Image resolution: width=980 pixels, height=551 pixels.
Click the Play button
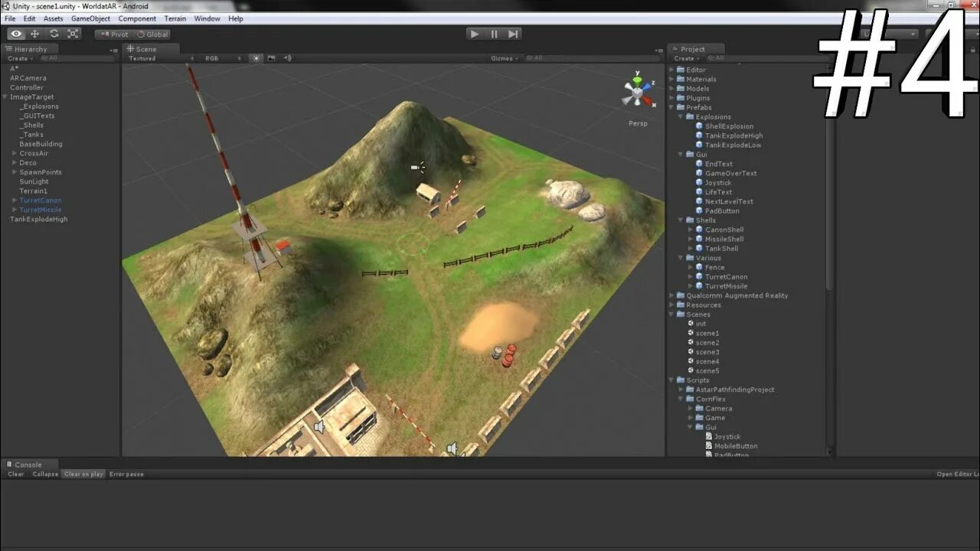[x=475, y=34]
